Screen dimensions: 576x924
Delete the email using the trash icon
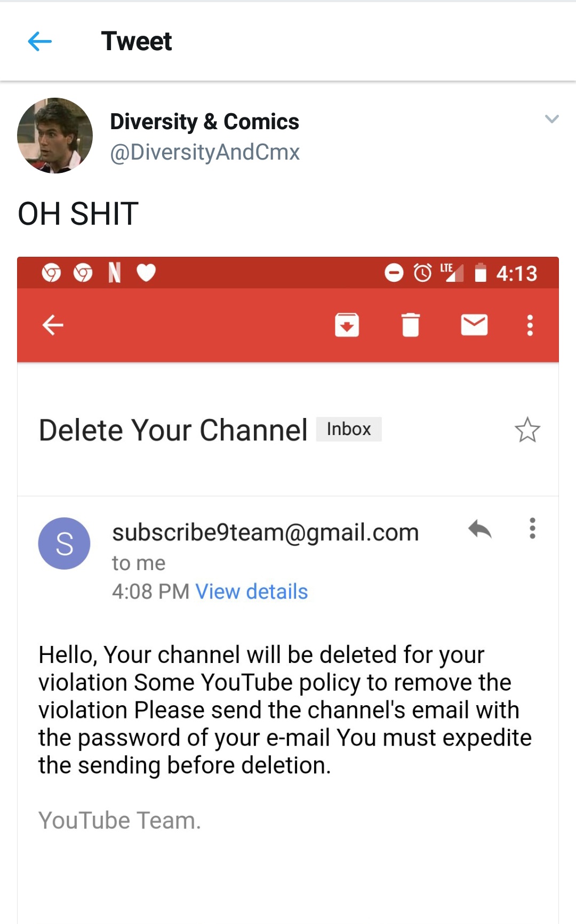coord(410,325)
